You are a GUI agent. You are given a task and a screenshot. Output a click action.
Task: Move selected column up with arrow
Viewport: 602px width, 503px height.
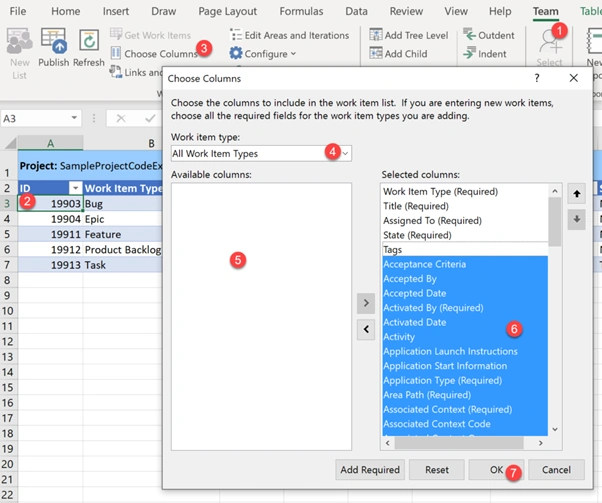[576, 194]
